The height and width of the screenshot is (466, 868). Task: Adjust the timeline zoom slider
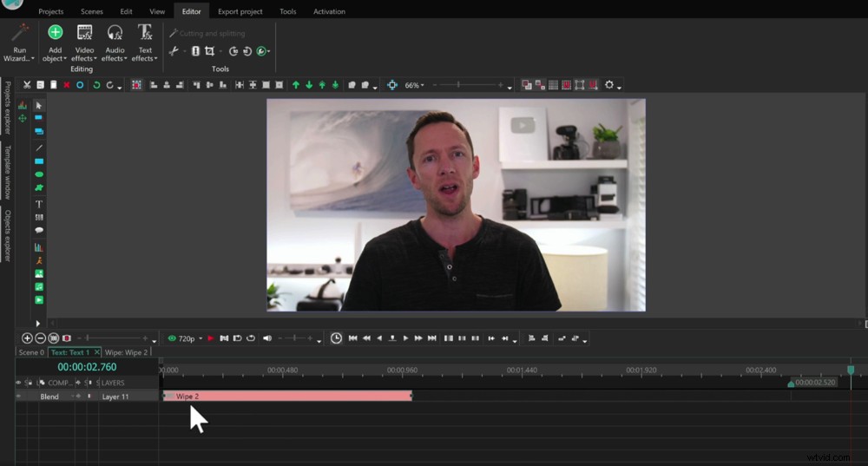point(114,338)
